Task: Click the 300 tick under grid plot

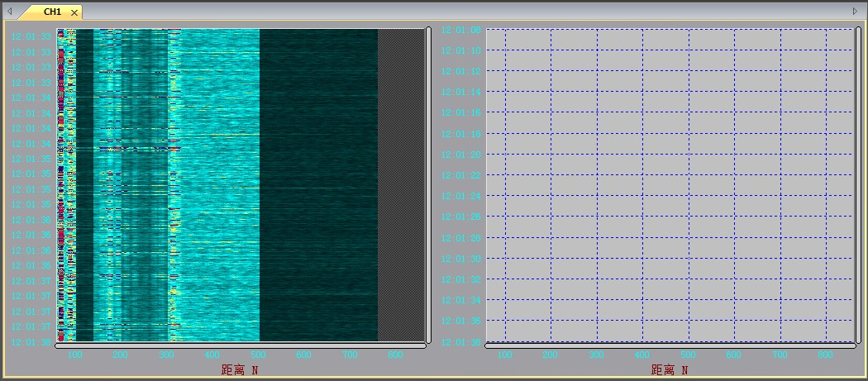Action: click(x=596, y=355)
